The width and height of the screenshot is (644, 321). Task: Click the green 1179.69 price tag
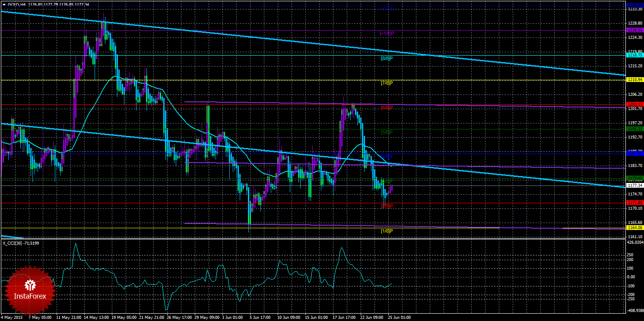click(634, 178)
